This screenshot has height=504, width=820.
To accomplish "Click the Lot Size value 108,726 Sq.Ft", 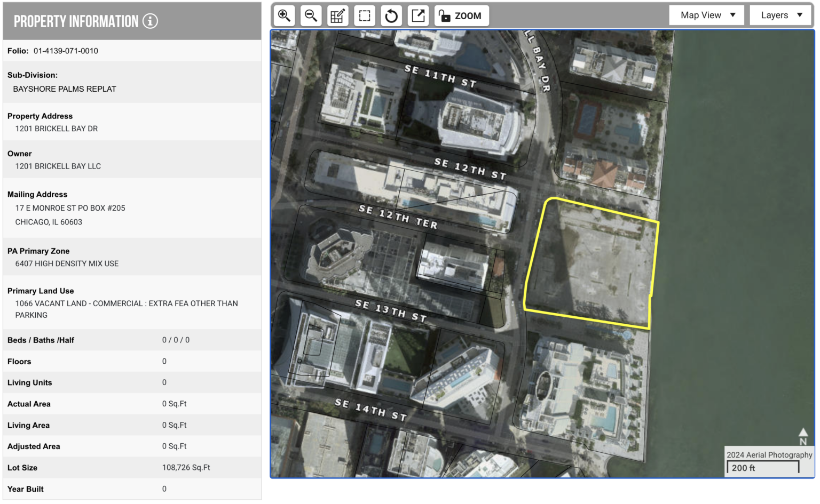I will pos(186,468).
